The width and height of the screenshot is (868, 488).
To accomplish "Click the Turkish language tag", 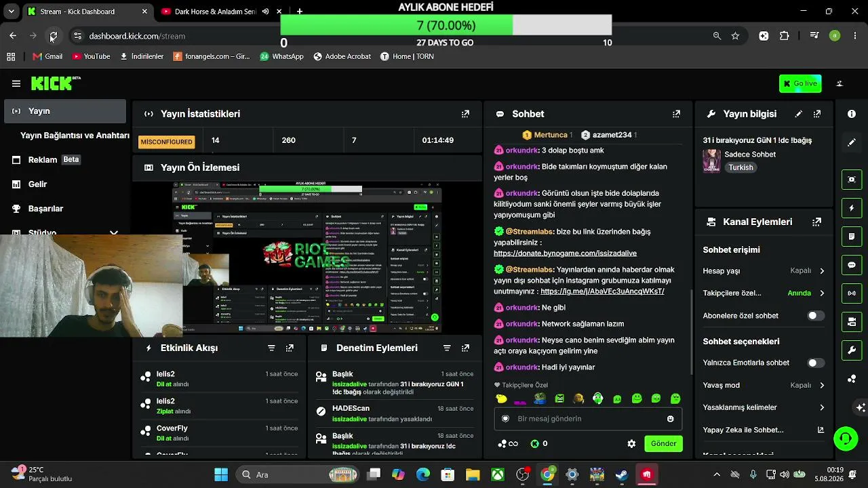I will point(741,167).
